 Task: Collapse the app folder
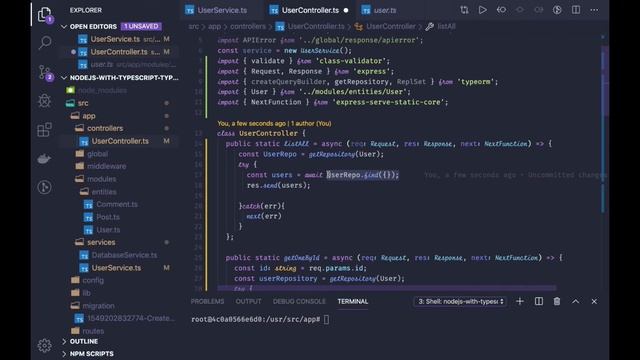[89, 116]
